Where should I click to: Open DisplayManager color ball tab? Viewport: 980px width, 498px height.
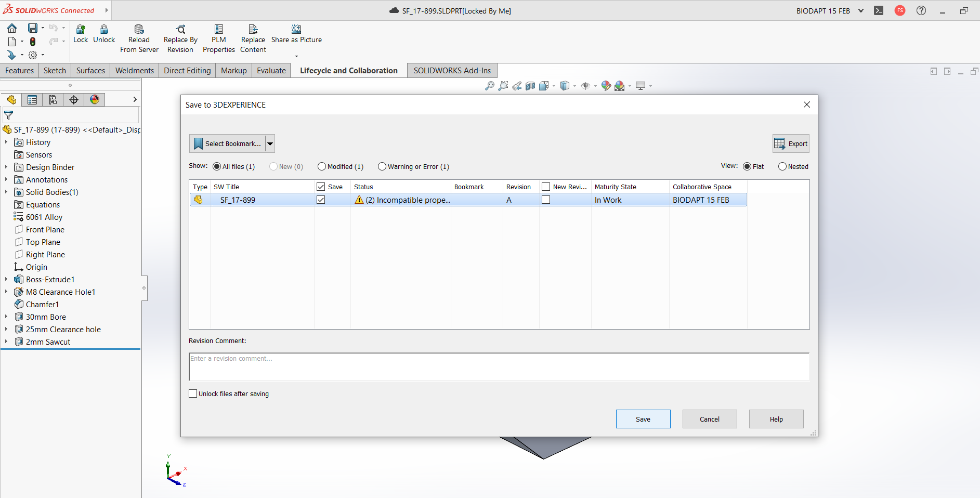[x=95, y=100]
